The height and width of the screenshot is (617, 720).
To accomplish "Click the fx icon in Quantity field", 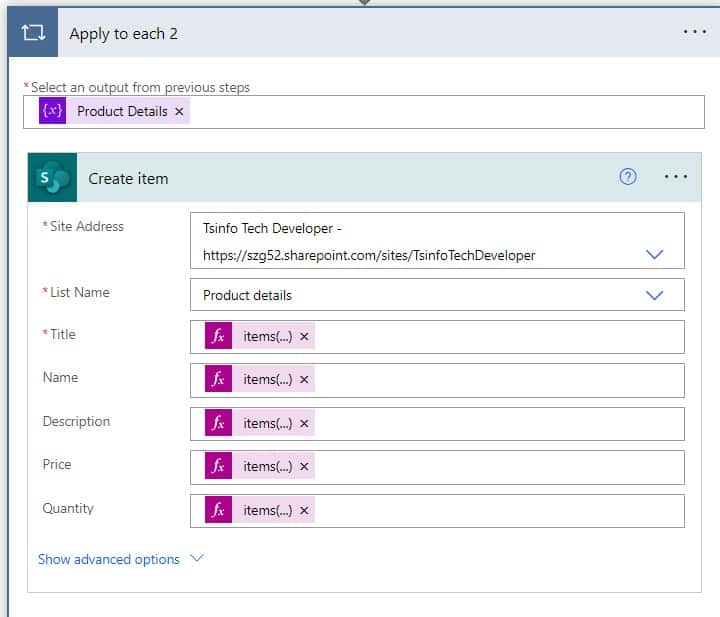I will tap(219, 510).
